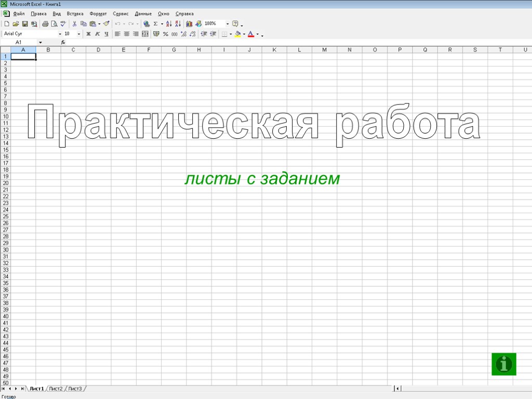Select column D header

(98, 49)
